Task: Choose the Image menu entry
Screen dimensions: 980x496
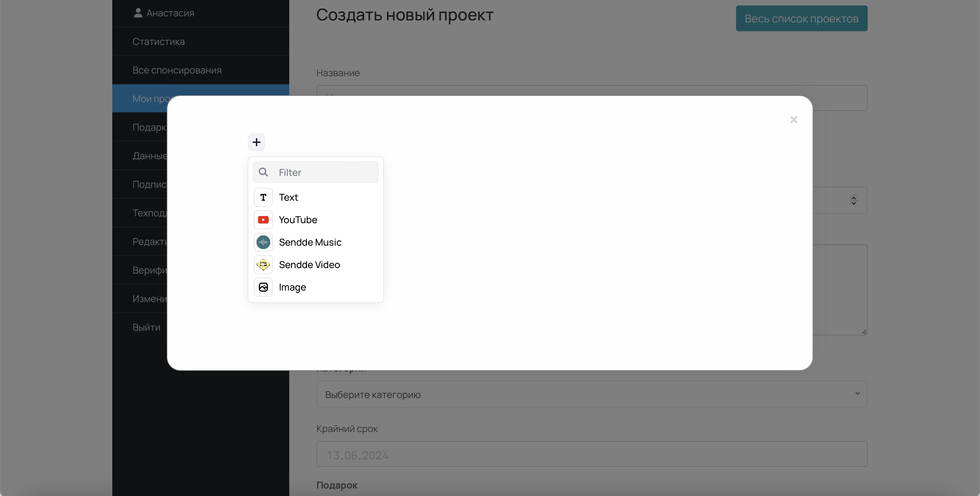Action: point(316,287)
